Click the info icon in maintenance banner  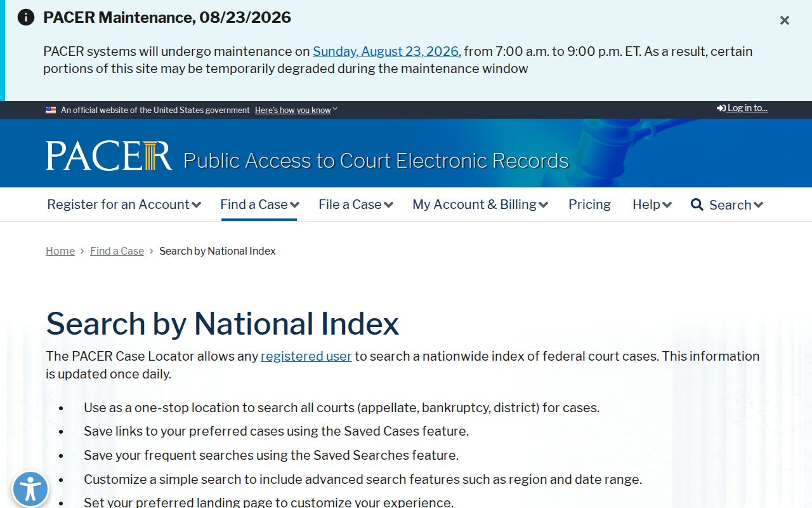click(x=26, y=17)
